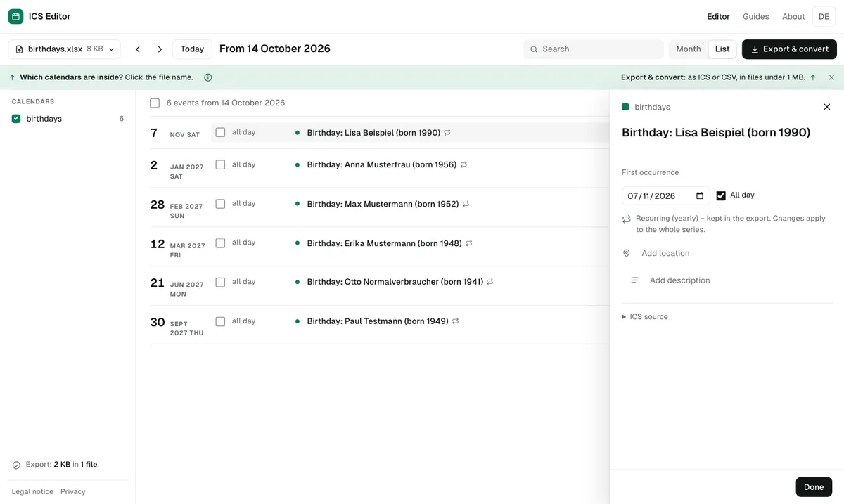Check the Max Mustermann event checkbox
The height and width of the screenshot is (504, 844).
coord(220,204)
